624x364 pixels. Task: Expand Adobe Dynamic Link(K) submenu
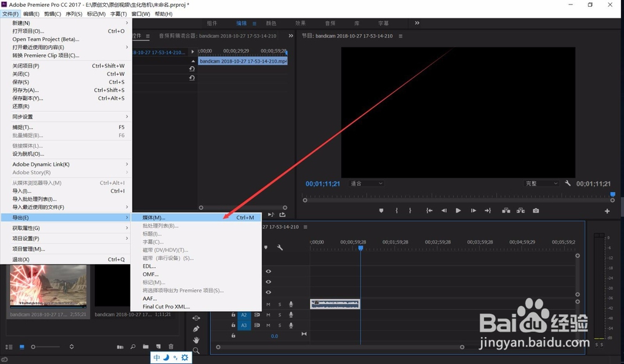point(66,164)
